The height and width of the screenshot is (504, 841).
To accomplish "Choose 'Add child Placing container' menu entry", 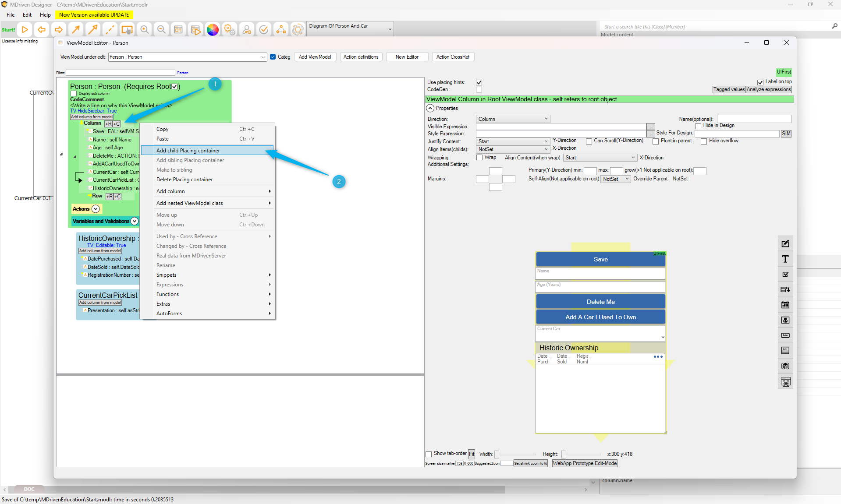I will (188, 151).
